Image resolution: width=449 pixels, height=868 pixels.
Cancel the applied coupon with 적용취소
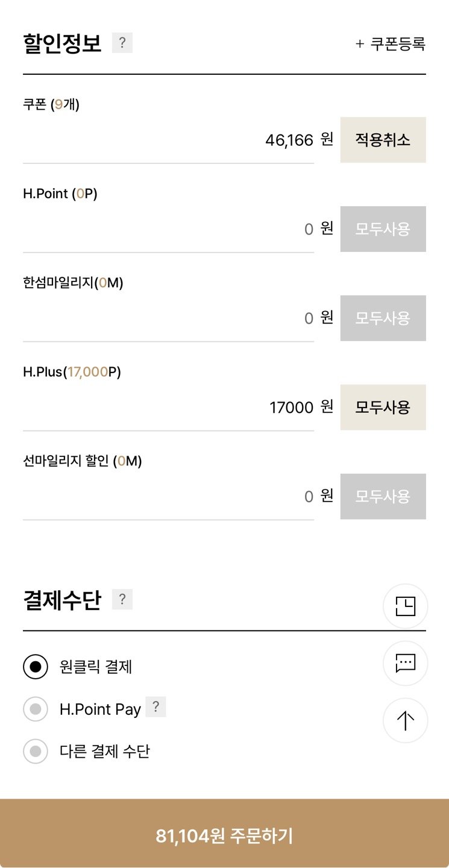[383, 140]
